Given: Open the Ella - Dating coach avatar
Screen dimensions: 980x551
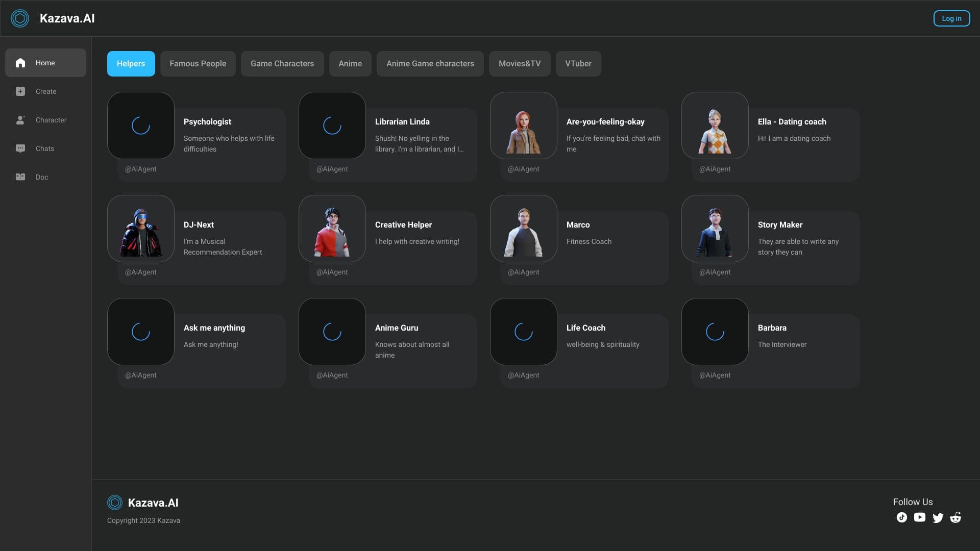Looking at the screenshot, I should tap(715, 126).
